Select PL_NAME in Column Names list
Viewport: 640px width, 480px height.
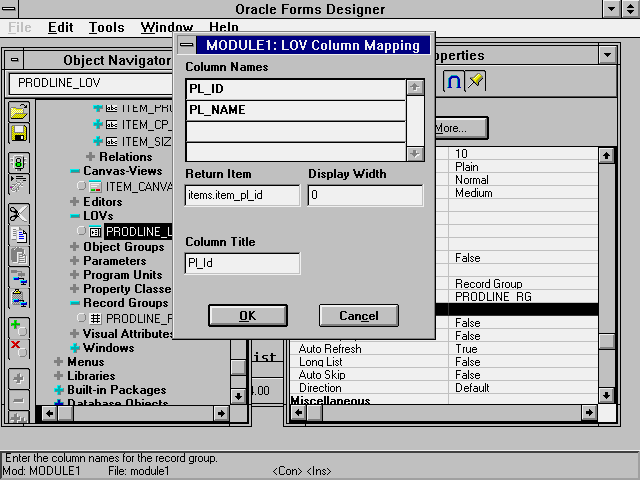click(x=295, y=110)
